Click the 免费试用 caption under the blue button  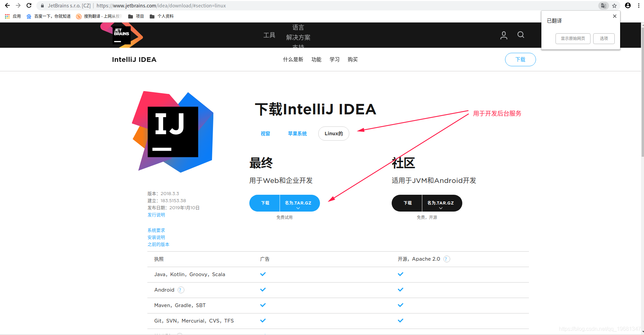[285, 218]
